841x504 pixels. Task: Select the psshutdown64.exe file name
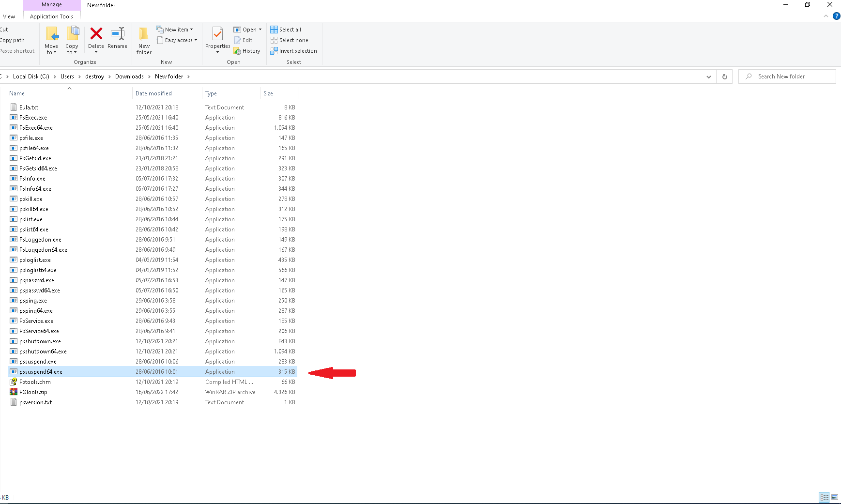pos(43,351)
